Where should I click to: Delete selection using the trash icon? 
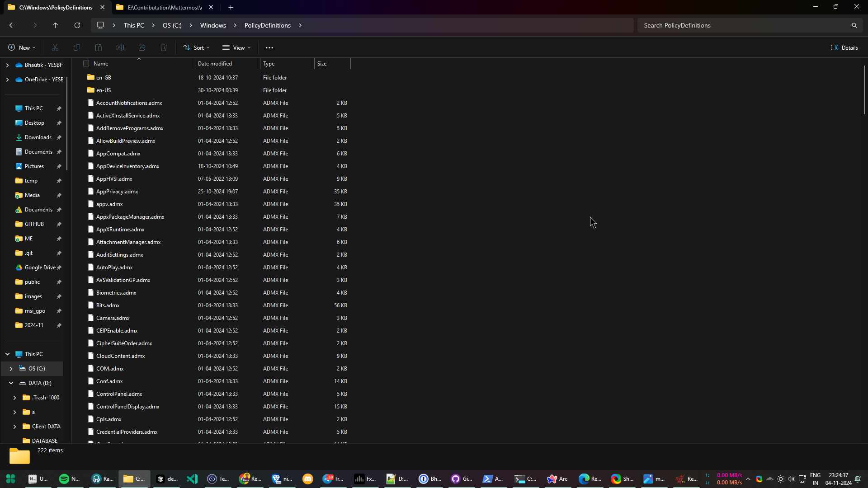(x=163, y=47)
